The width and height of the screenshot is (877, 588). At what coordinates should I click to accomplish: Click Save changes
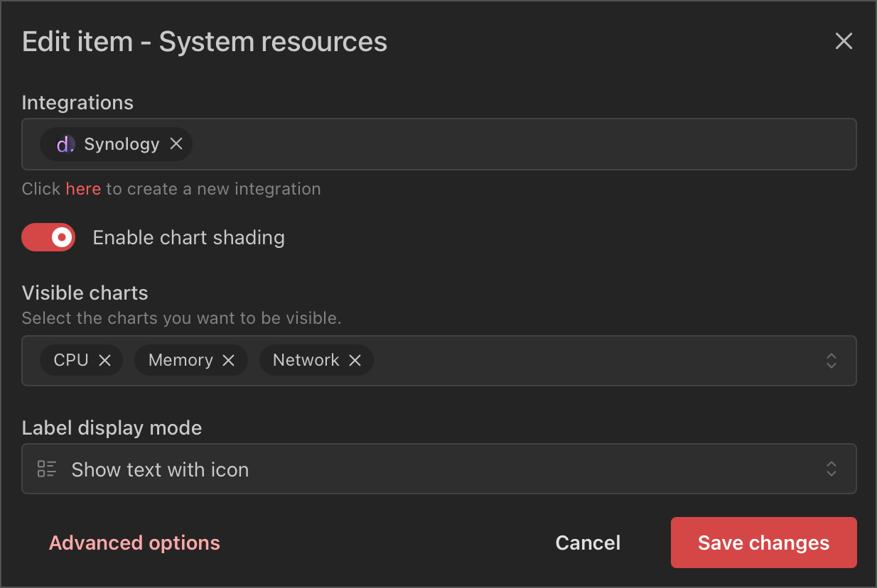point(763,543)
